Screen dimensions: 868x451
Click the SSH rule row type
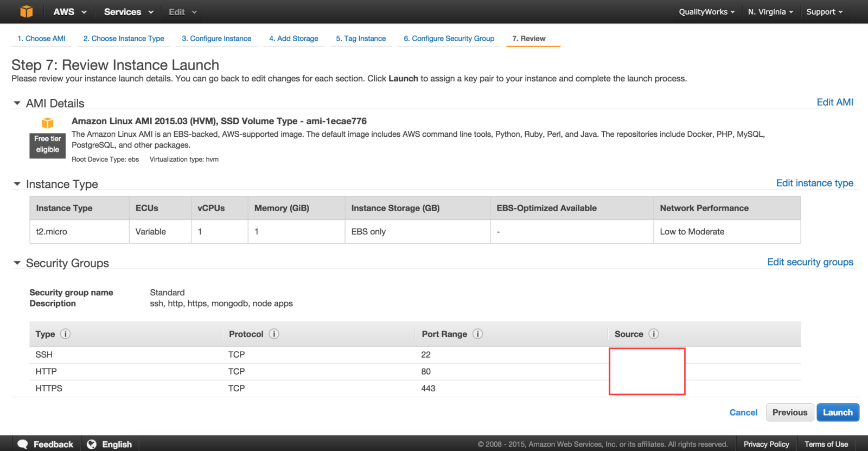point(44,354)
